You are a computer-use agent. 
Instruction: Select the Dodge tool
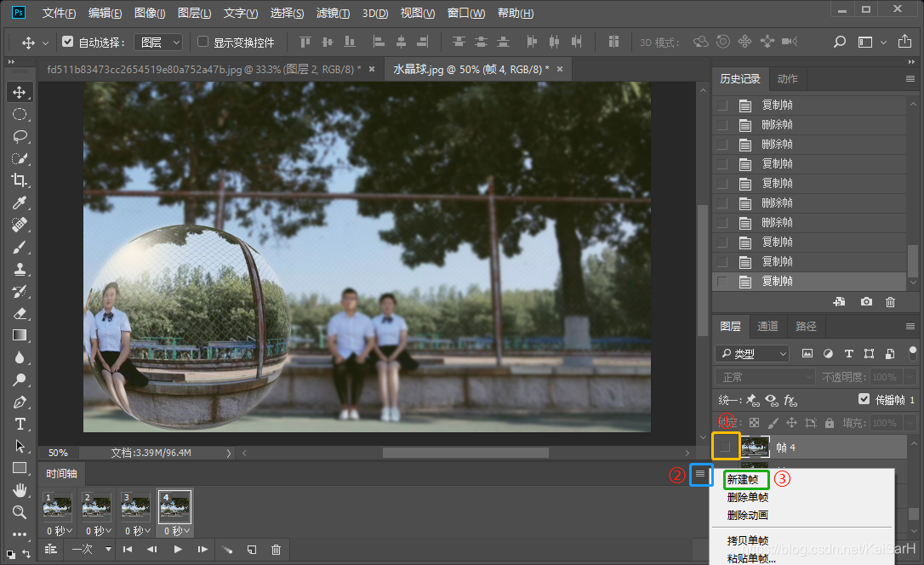(x=20, y=380)
